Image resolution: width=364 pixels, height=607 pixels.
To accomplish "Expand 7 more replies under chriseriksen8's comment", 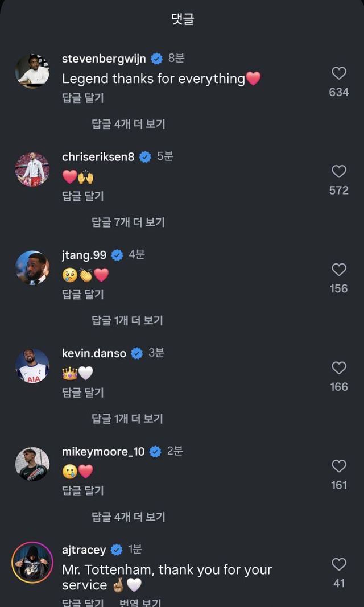I will point(129,222).
